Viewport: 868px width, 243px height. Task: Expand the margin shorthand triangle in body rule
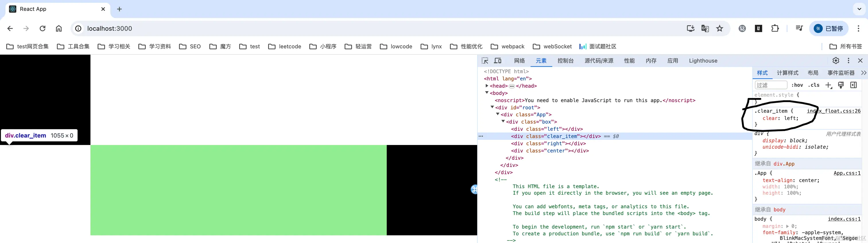(787, 226)
